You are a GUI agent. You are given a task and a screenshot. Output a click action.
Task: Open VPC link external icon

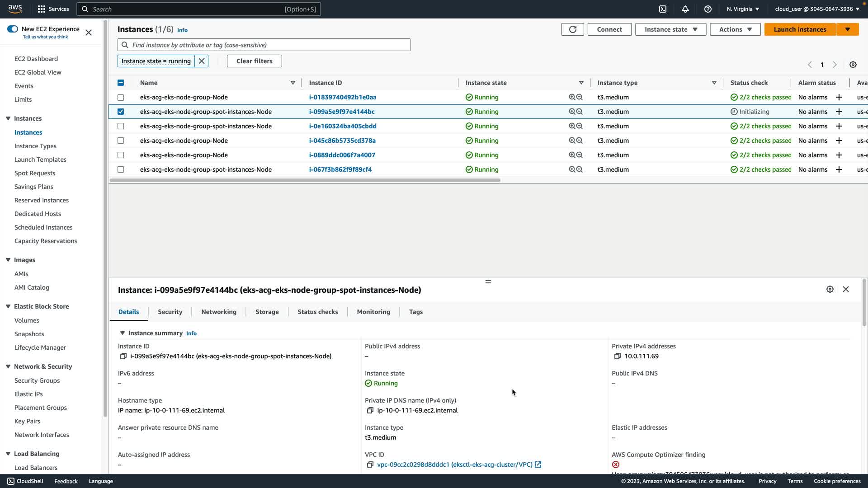tap(538, 465)
